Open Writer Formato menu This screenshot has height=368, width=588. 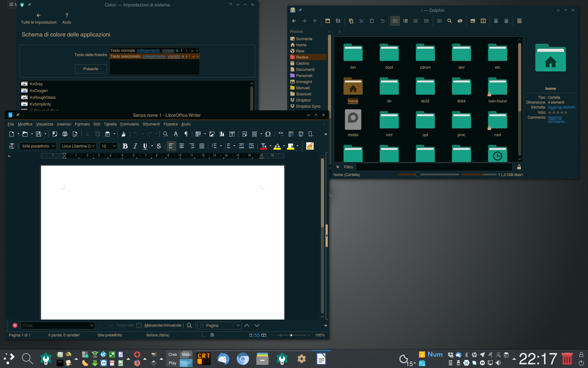[x=82, y=124]
